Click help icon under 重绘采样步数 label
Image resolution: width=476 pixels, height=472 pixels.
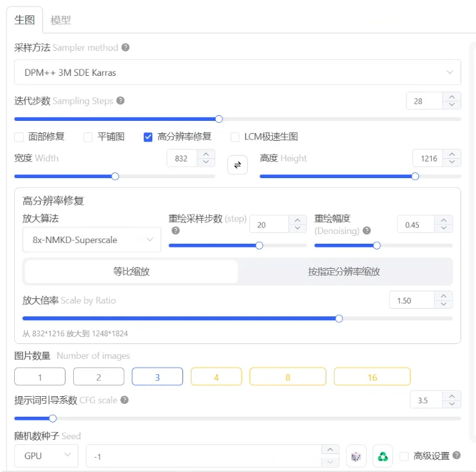click(x=175, y=230)
